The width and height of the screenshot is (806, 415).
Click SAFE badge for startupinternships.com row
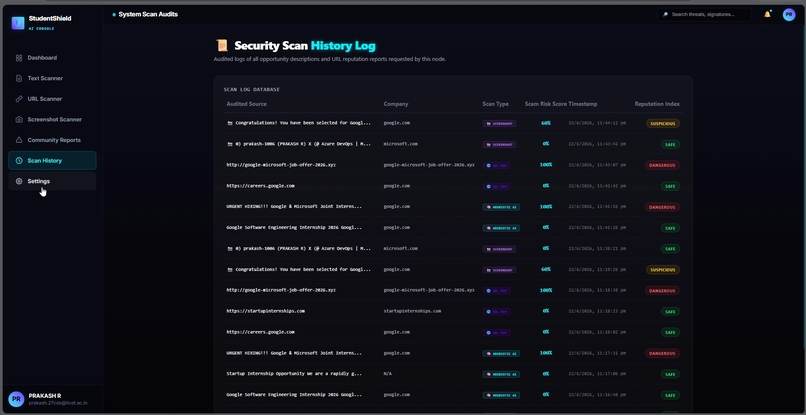[x=670, y=312]
